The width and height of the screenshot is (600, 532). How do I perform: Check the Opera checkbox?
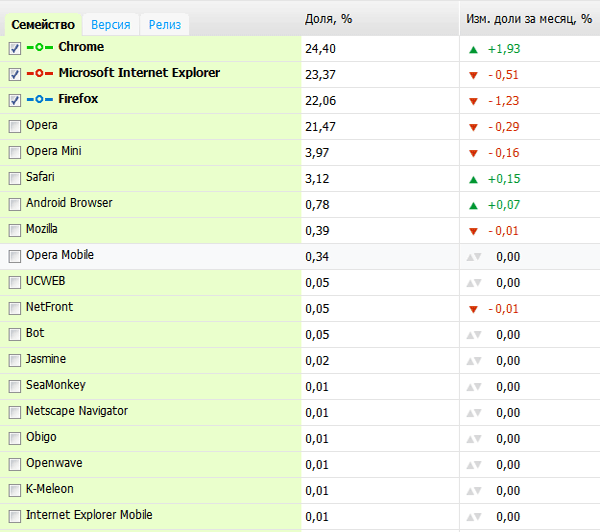point(15,126)
